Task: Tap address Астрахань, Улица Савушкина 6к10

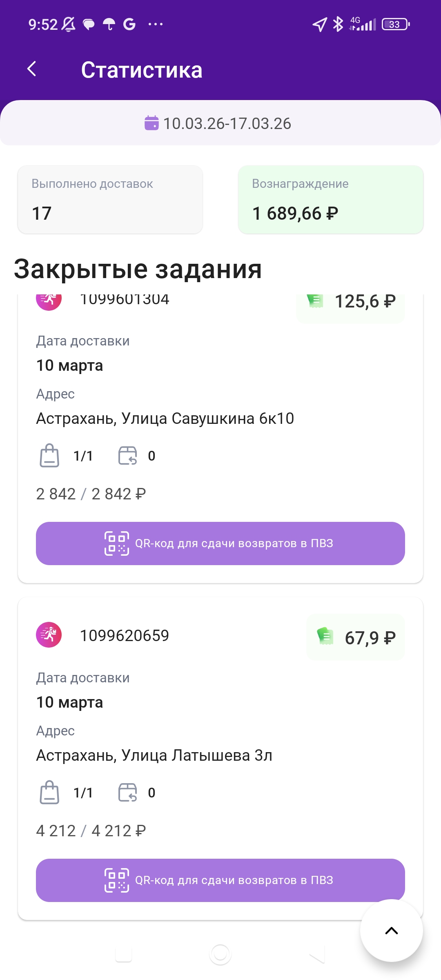Action: 165,419
